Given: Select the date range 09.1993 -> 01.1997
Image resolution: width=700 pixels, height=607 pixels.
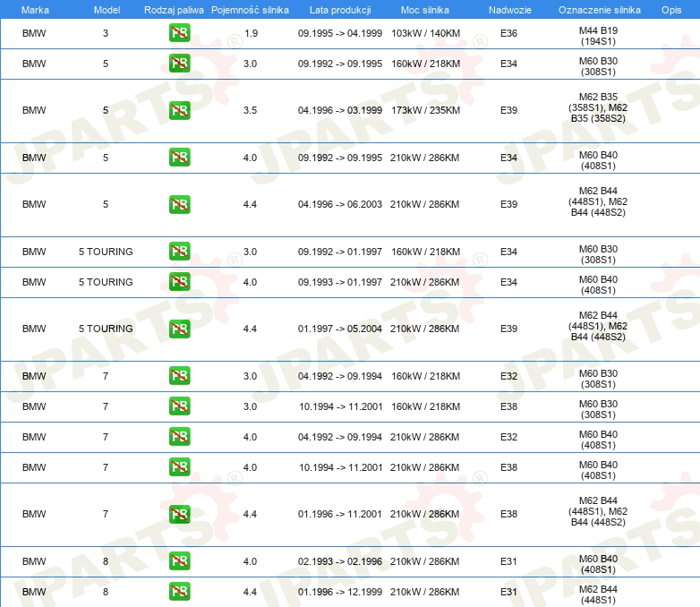Looking at the screenshot, I should 340,282.
